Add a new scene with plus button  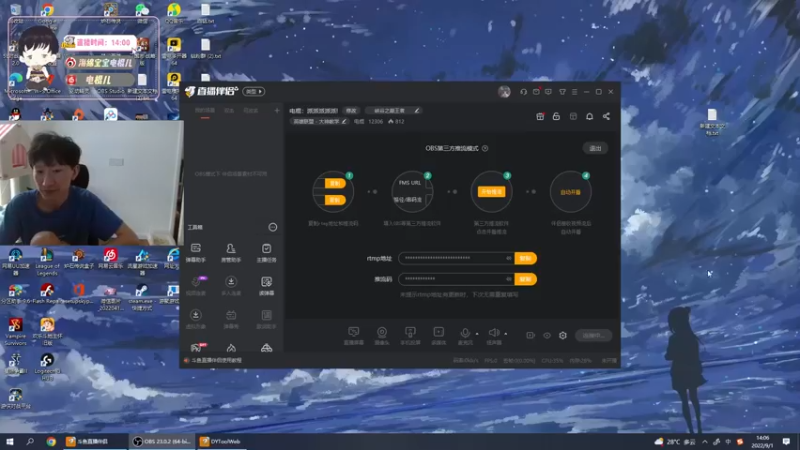click(x=277, y=110)
